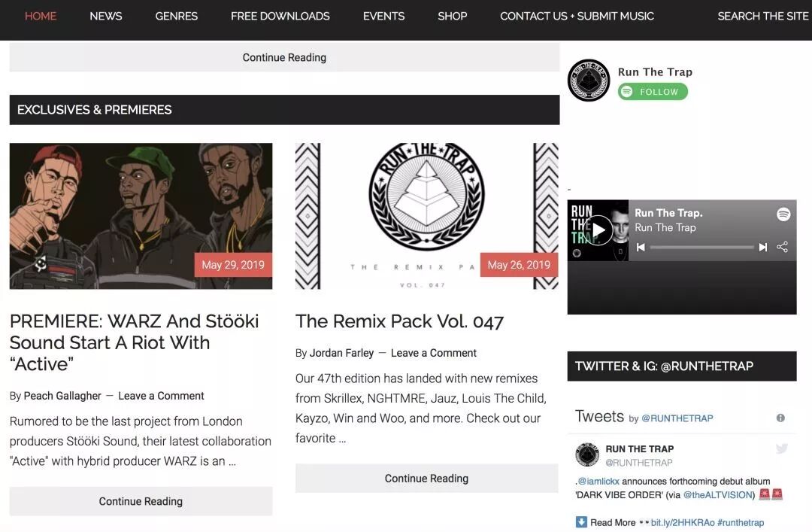Viewport: 812px width, 532px height.
Task: Open the bit.ly/2HHKRAo tweet link
Action: [683, 523]
